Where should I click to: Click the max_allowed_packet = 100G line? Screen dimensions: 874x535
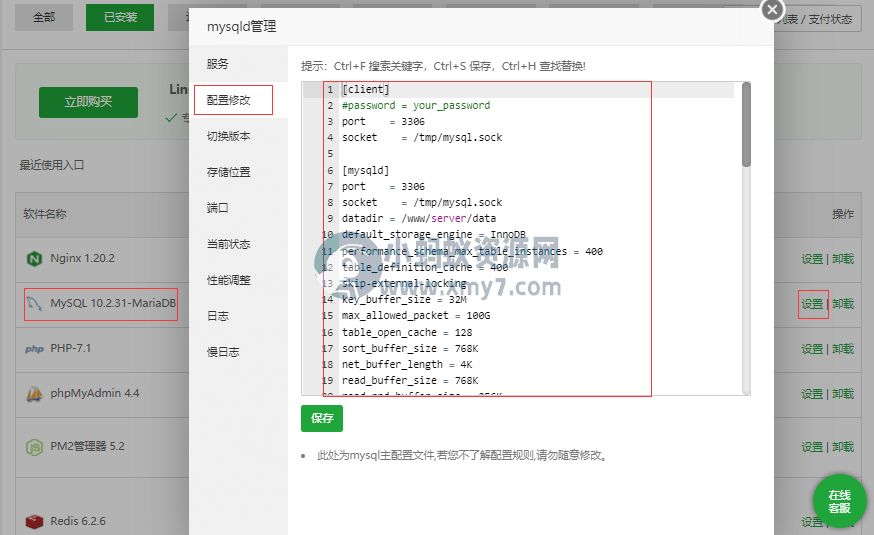point(416,316)
